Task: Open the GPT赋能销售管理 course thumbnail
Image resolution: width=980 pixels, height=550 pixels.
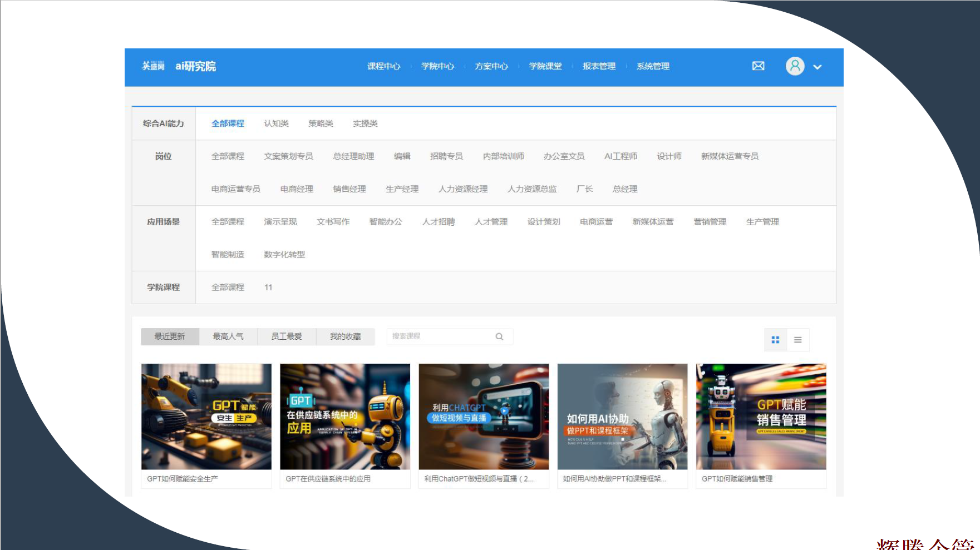Action: [761, 417]
